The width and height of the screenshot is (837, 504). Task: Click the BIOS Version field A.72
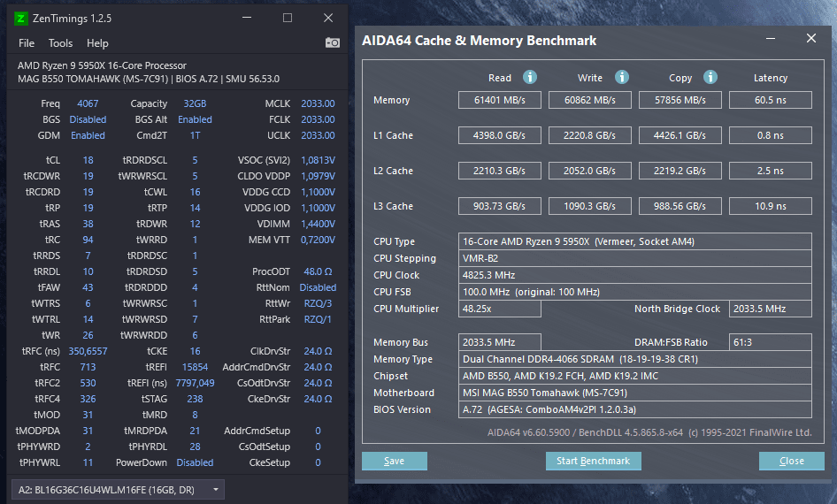point(634,409)
